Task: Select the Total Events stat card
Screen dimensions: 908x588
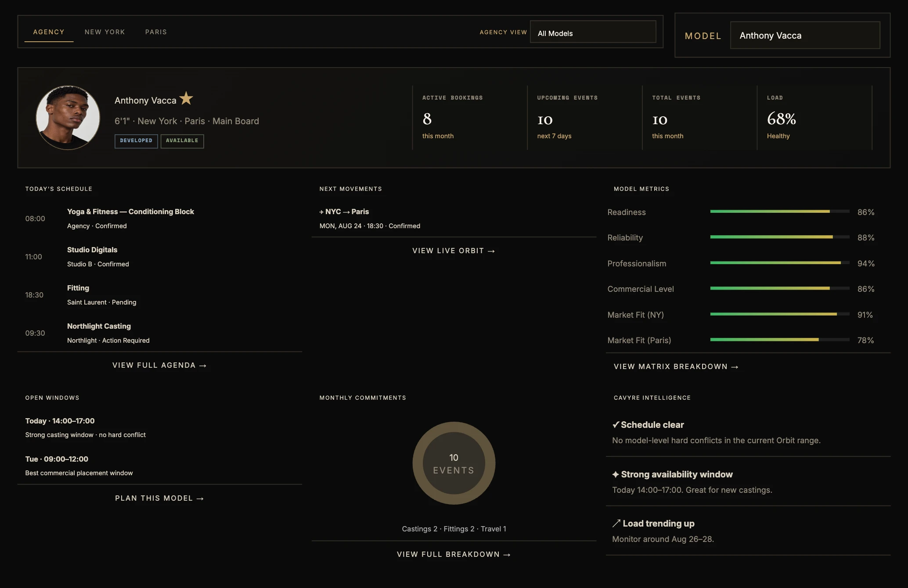Action: [700, 118]
